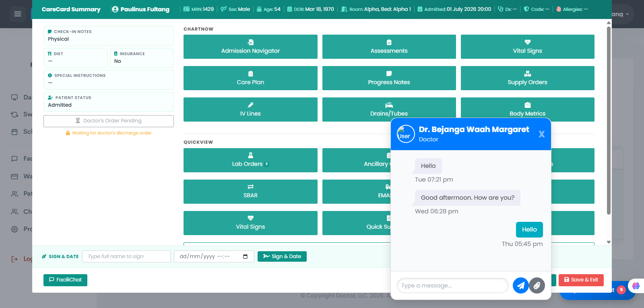Click the Logout icon in sidebar

pos(14,259)
